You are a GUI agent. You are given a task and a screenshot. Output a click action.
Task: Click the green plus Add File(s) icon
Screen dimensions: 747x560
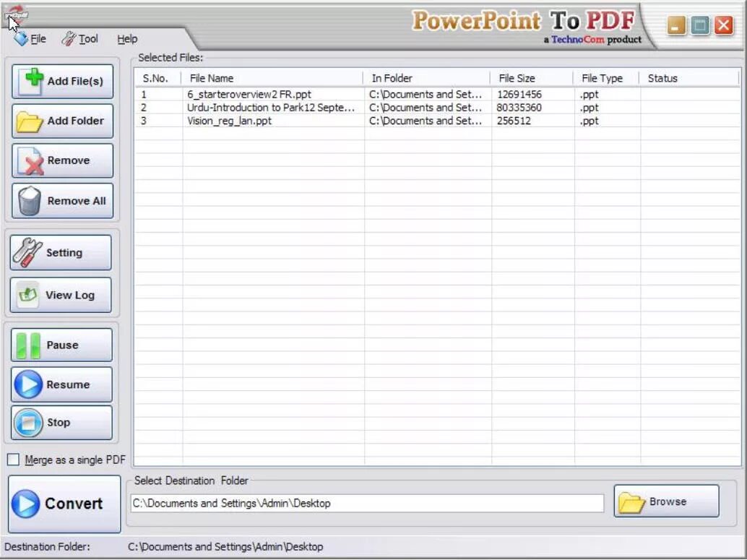click(x=32, y=82)
